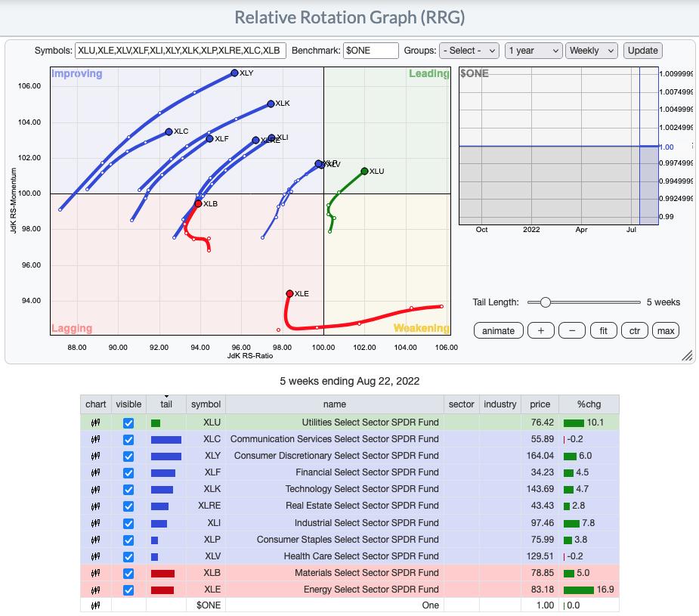Open the Weekly interval dropdown

click(x=591, y=51)
